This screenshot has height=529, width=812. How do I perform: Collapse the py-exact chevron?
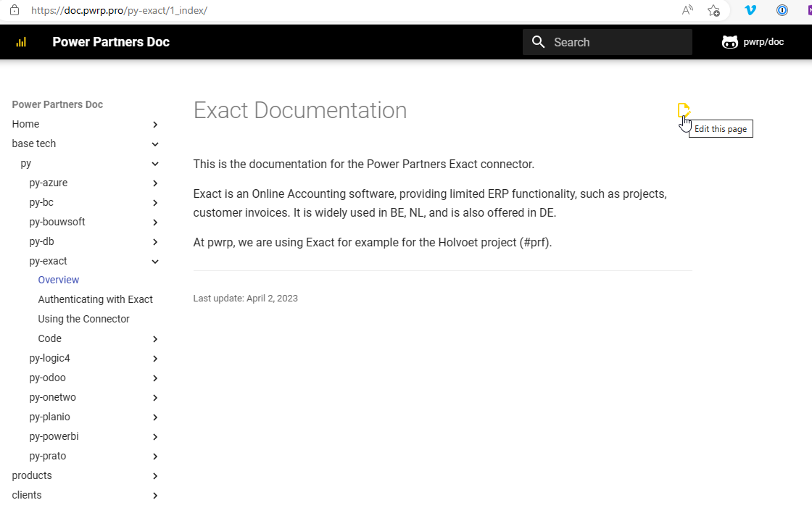point(155,262)
